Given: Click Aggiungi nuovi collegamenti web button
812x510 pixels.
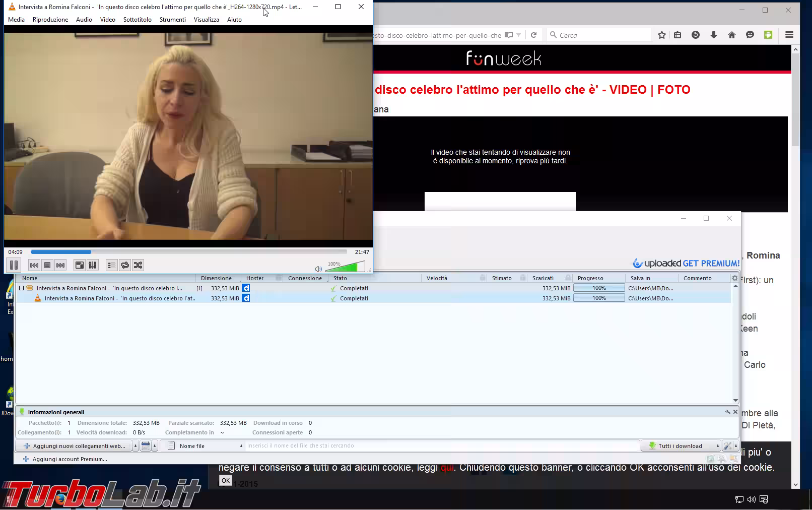Looking at the screenshot, I should (75, 446).
